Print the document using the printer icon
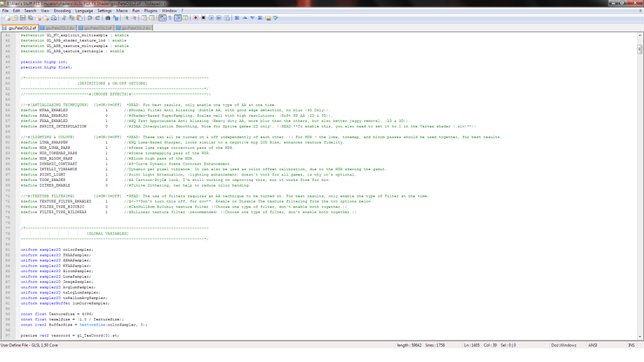Image resolution: width=644 pixels, height=362 pixels. coord(54,18)
